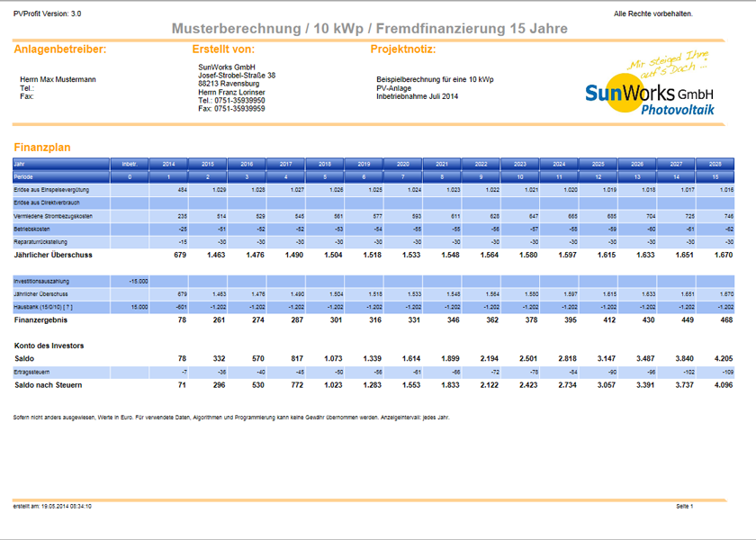Click the bold "Jährlicher Überschuss" total label
The width and height of the screenshot is (756, 540).
53,255
